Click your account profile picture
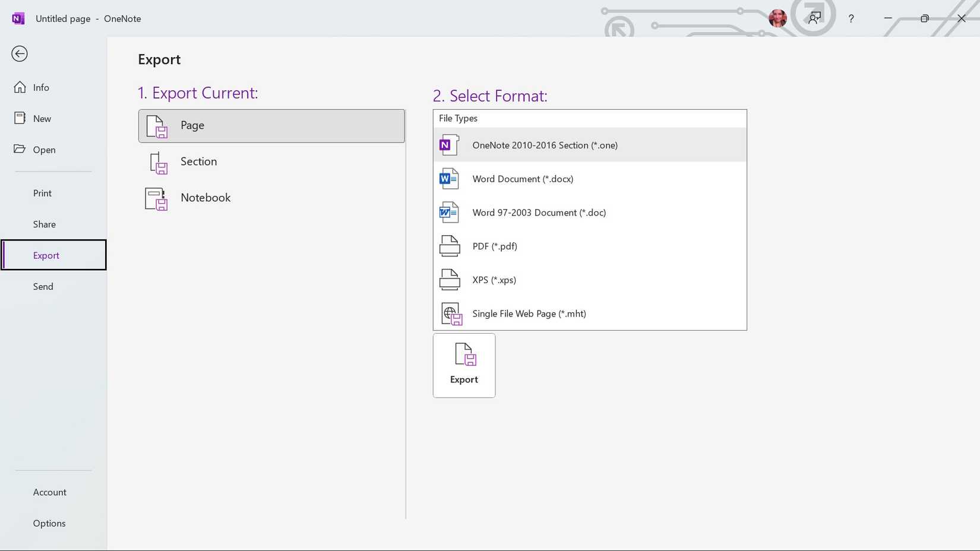 (x=777, y=18)
